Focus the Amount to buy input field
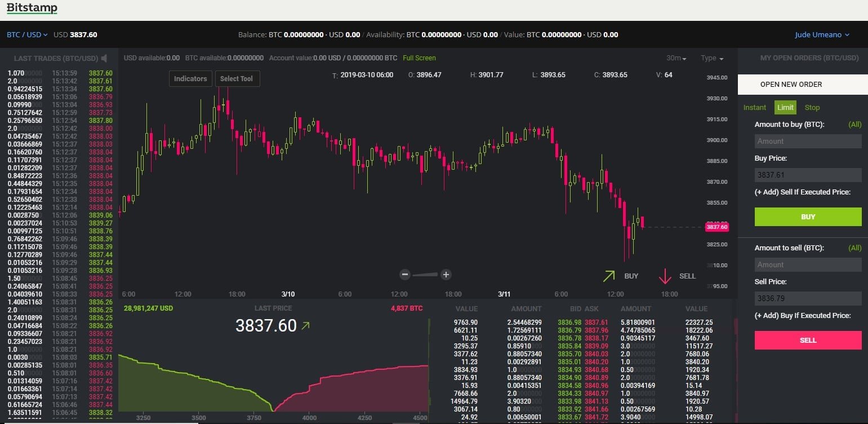This screenshot has width=868, height=424. point(808,141)
